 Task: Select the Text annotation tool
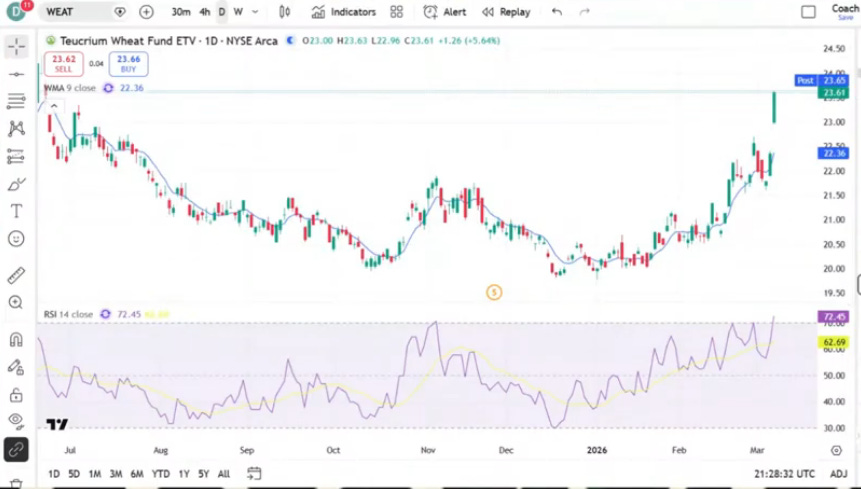[16, 211]
